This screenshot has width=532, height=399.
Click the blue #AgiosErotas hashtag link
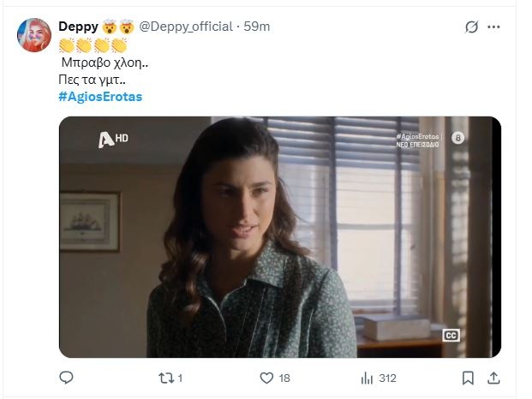pyautogui.click(x=100, y=97)
